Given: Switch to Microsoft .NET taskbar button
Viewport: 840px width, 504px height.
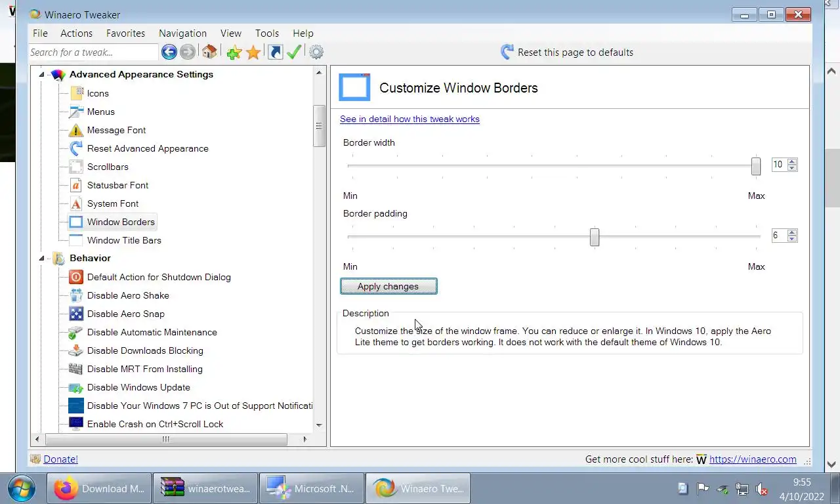Looking at the screenshot, I should 312,488.
